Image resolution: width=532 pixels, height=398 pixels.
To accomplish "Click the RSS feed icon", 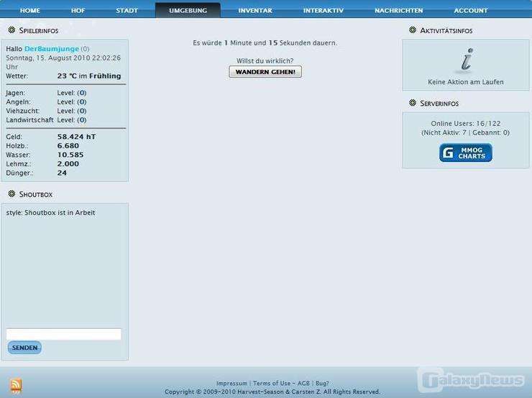I will pos(16,386).
